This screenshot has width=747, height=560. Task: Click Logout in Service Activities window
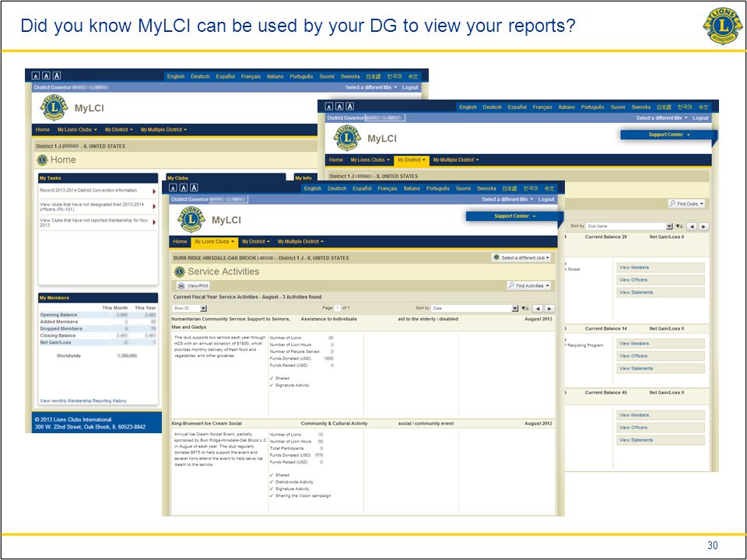click(546, 200)
